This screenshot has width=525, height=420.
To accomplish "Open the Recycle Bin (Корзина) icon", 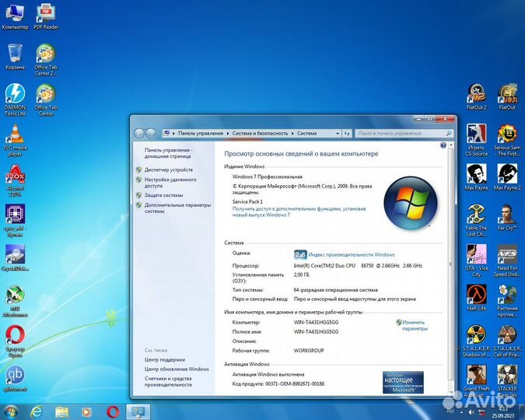I will click(x=15, y=54).
